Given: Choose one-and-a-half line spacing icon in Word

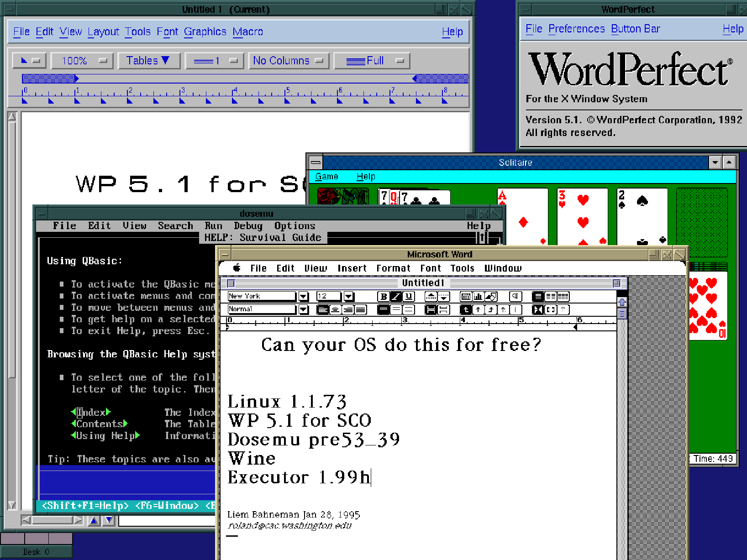Looking at the screenshot, I should [x=396, y=310].
